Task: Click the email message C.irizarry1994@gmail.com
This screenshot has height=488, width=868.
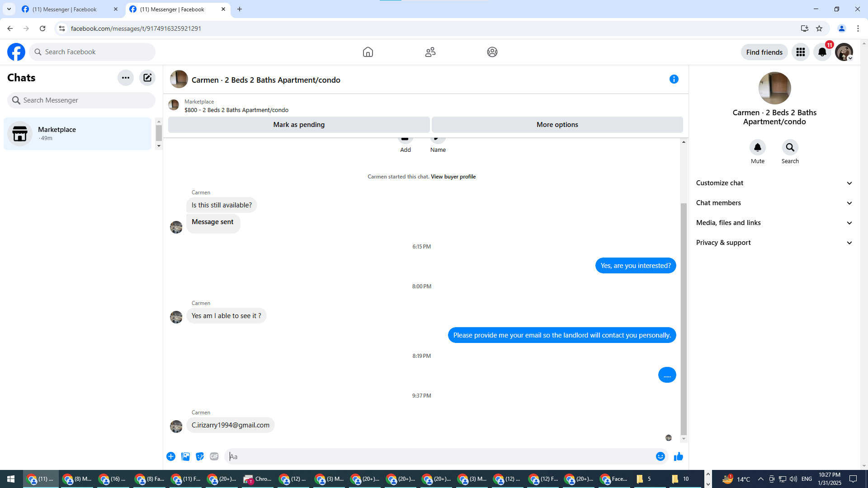Action: 231,425
